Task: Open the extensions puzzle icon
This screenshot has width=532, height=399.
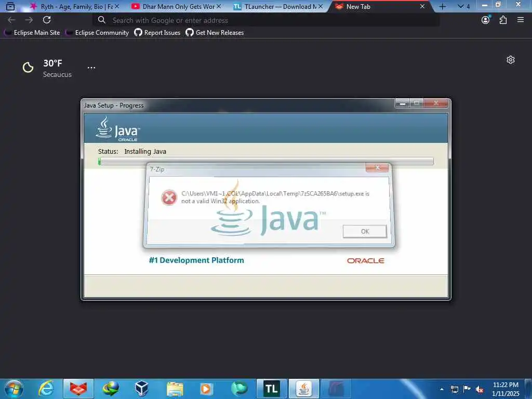Action: click(x=503, y=20)
